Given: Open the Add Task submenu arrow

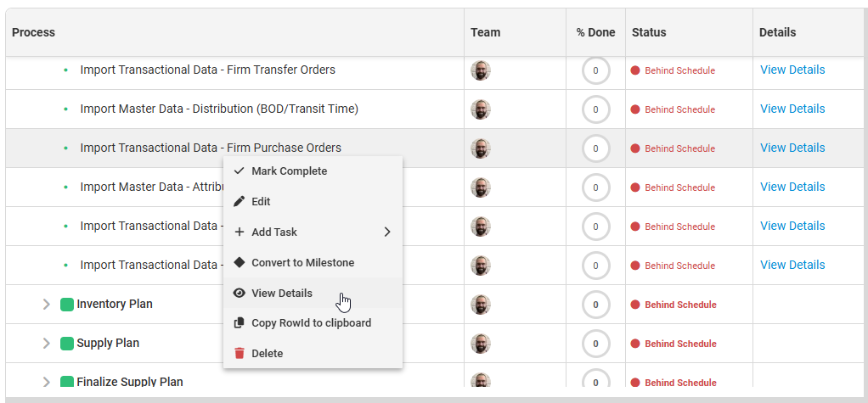Looking at the screenshot, I should tap(387, 232).
